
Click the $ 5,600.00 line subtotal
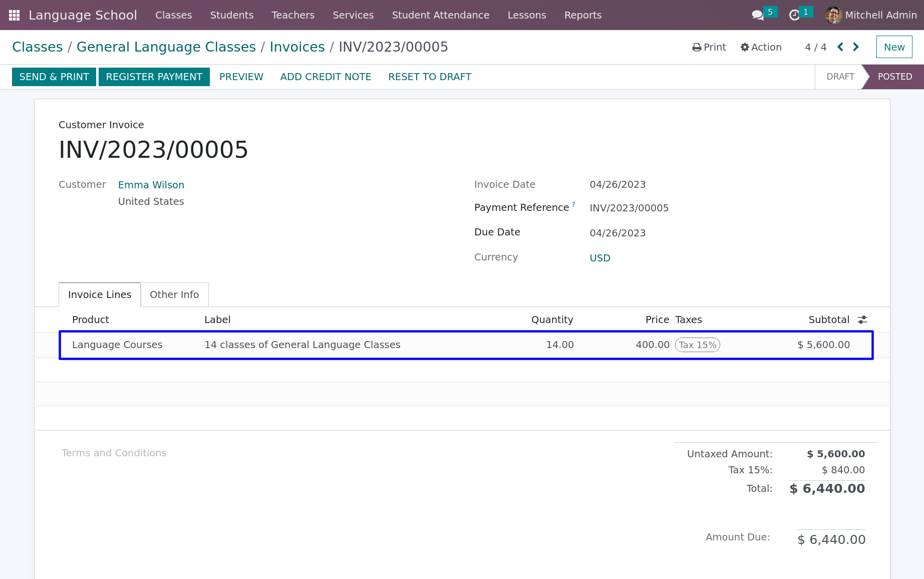pos(823,345)
